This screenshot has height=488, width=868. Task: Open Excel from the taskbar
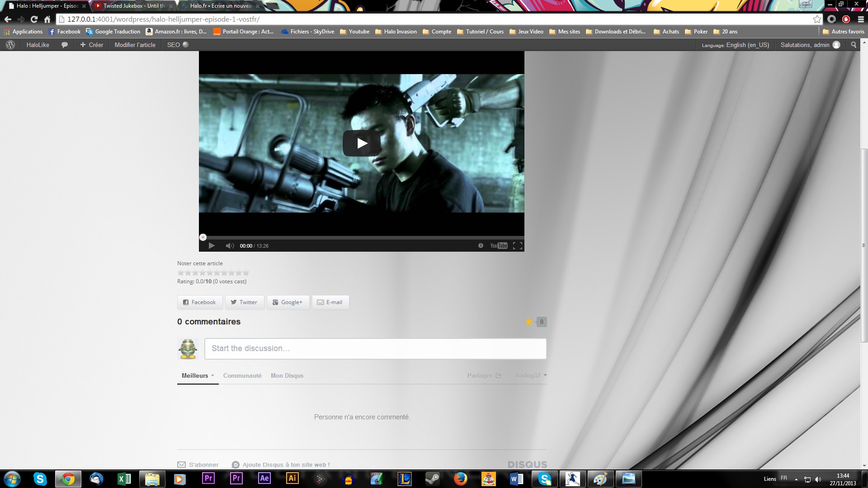pyautogui.click(x=124, y=479)
